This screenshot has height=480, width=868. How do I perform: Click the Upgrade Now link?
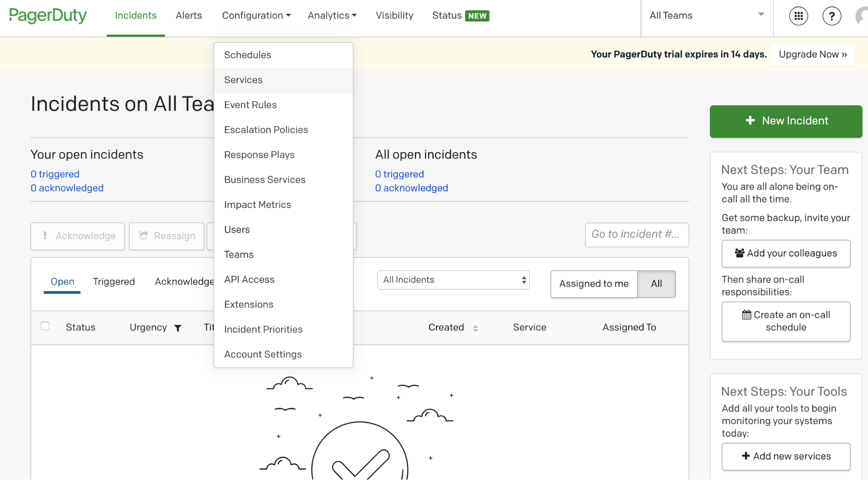click(x=812, y=54)
